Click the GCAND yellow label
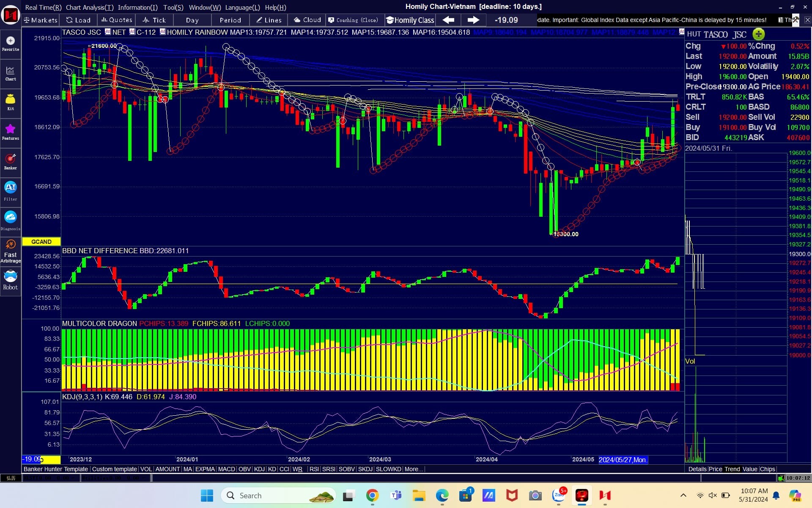This screenshot has width=812, height=508. (41, 242)
